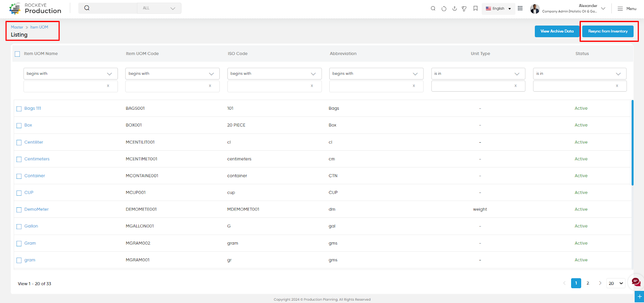644x303 pixels.
Task: Click the magnifier icon in the global search box
Action: 87,8
